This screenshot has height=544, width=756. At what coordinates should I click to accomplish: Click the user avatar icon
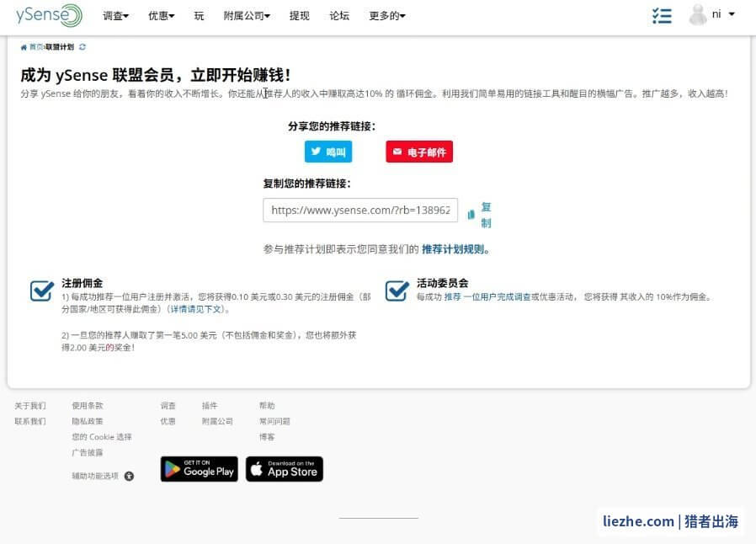pyautogui.click(x=698, y=15)
